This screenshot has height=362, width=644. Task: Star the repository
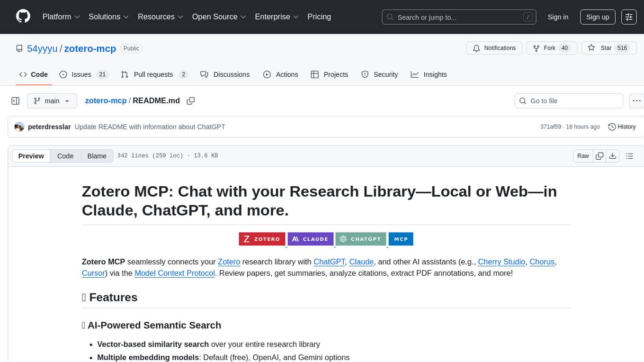[608, 48]
